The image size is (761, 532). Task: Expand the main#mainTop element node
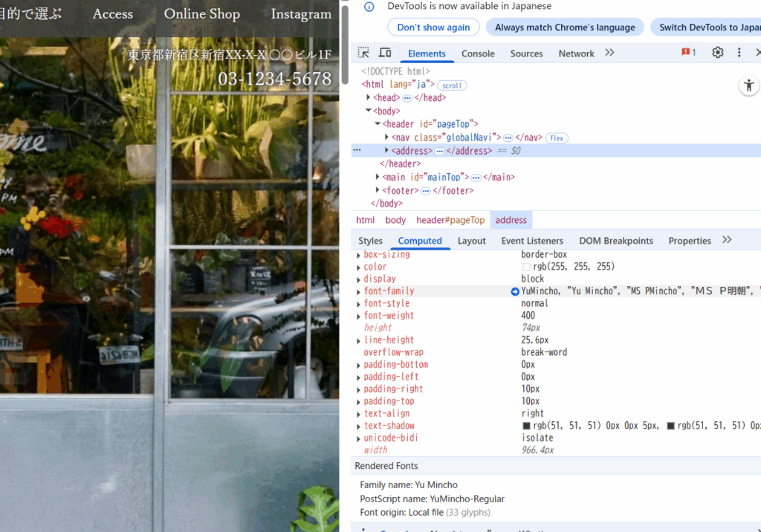pos(378,178)
